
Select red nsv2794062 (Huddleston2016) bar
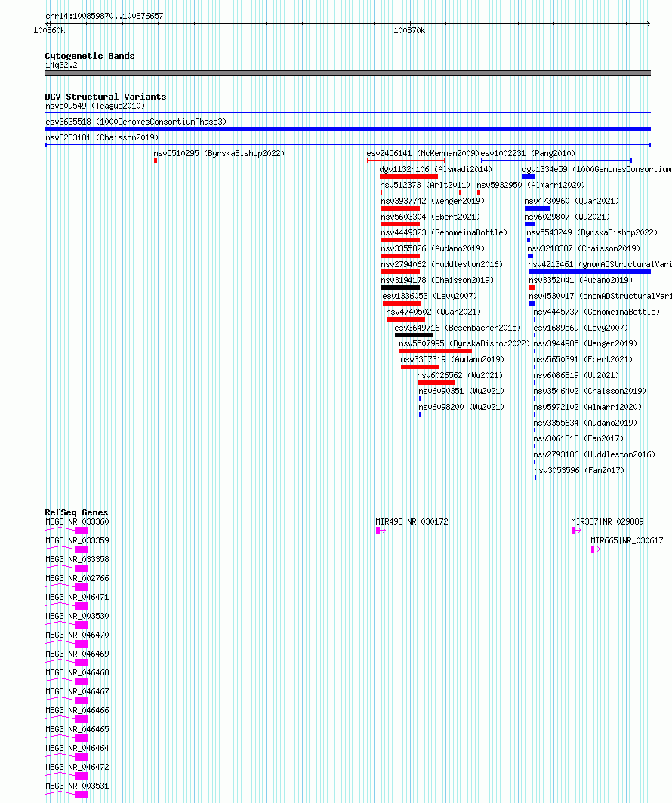[x=400, y=272]
